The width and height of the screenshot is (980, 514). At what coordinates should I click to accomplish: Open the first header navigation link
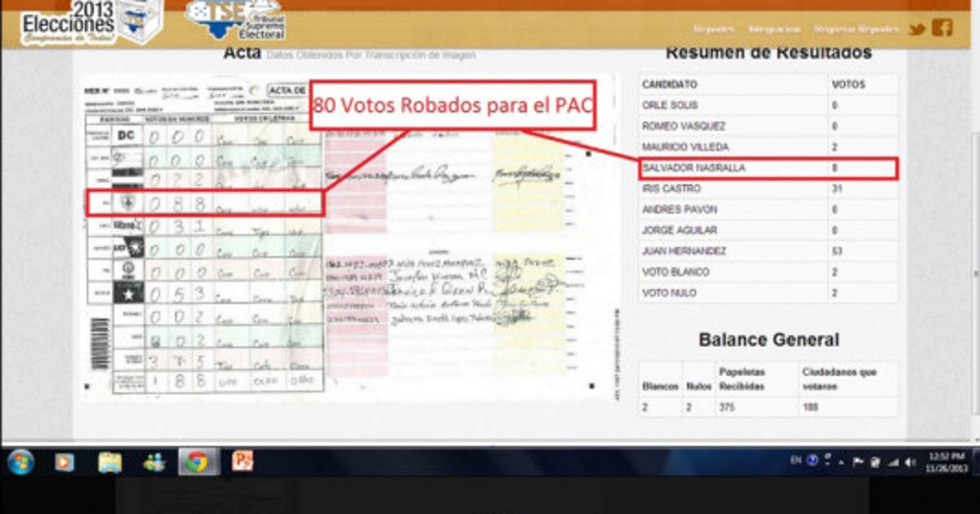[714, 29]
